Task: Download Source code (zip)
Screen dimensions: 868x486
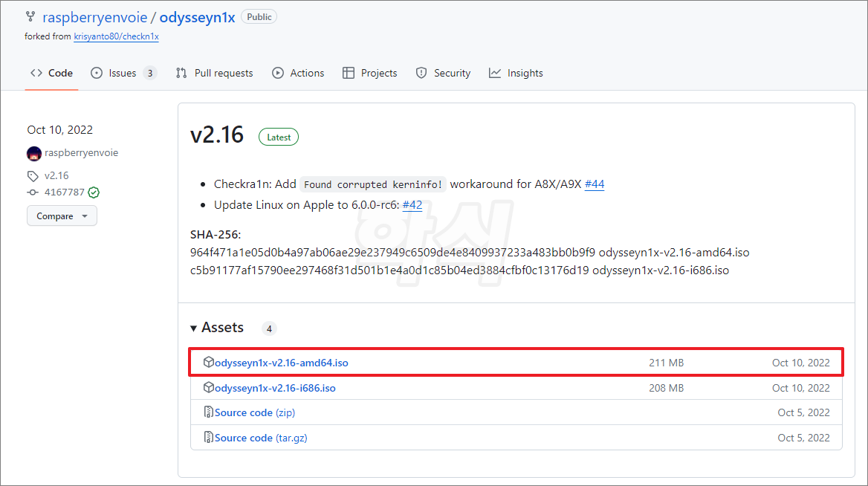Action: coord(255,412)
